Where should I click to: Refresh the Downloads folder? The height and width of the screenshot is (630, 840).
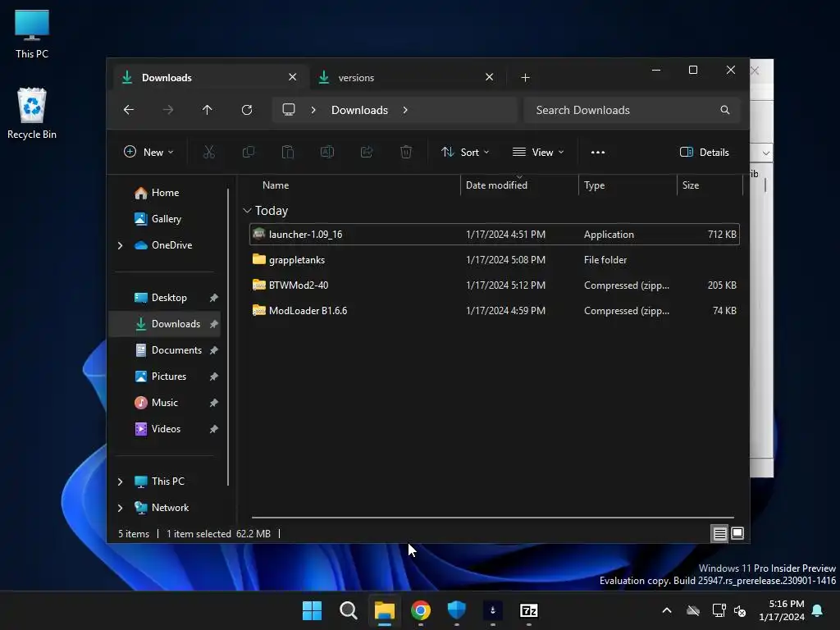tap(246, 110)
